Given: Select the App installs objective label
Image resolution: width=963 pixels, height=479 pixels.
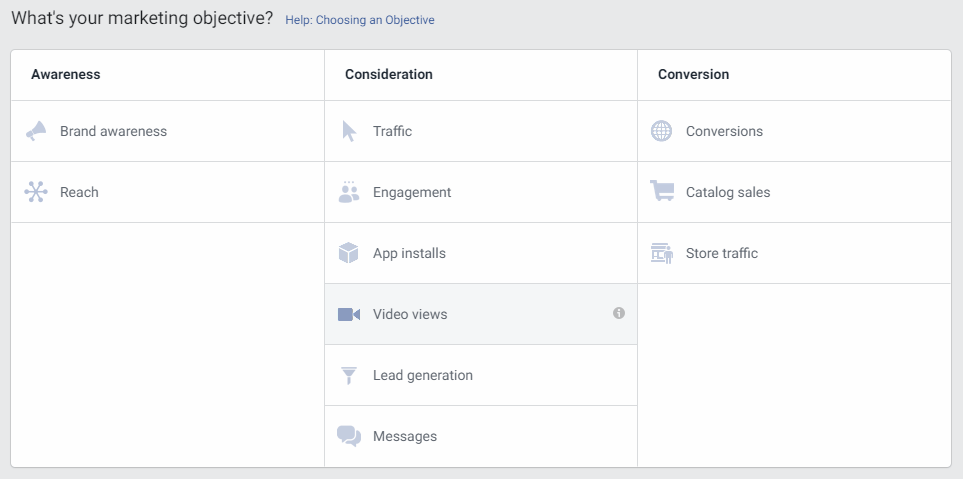Looking at the screenshot, I should [410, 253].
